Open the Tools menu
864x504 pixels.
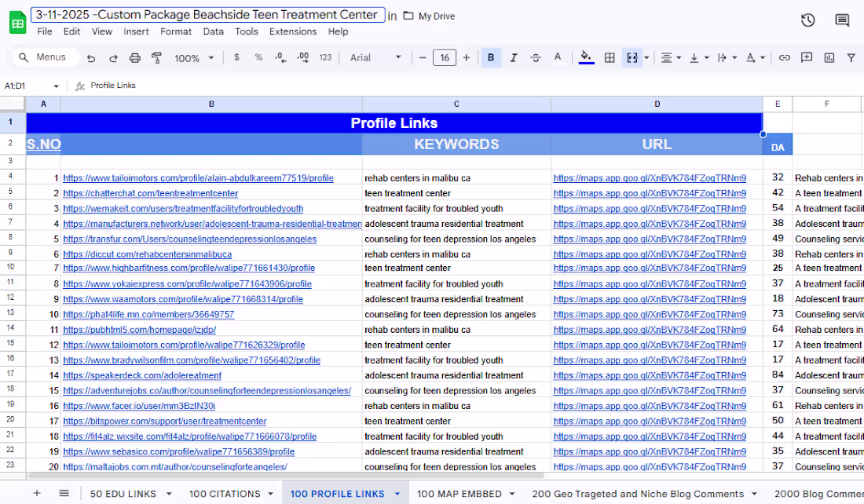pyautogui.click(x=247, y=31)
